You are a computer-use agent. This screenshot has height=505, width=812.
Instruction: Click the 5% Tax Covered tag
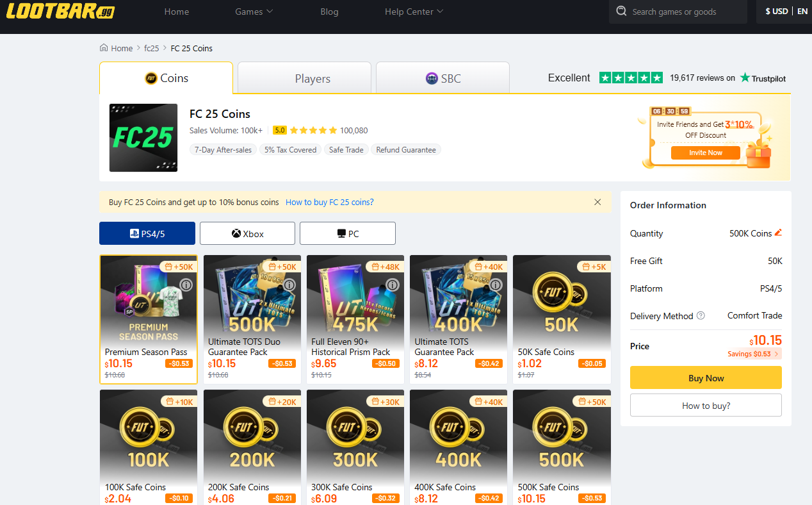(x=290, y=150)
